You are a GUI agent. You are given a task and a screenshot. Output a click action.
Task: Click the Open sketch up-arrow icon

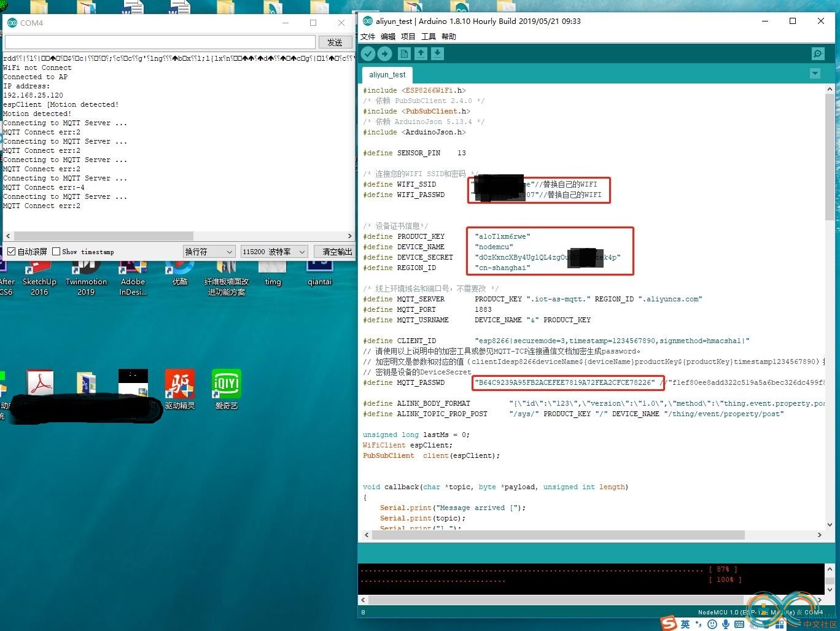pos(421,54)
